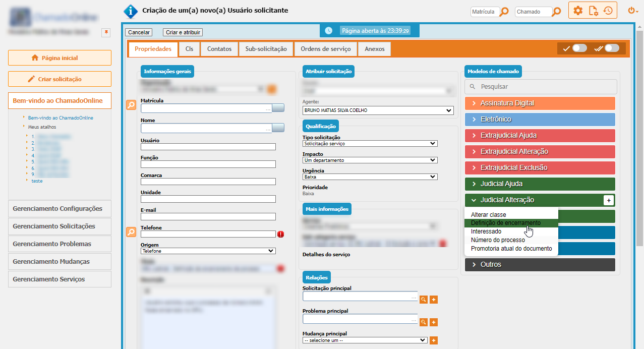Screen dimensions: 644x349
Task: Switch to the Sub-solicitação tab
Action: click(266, 49)
